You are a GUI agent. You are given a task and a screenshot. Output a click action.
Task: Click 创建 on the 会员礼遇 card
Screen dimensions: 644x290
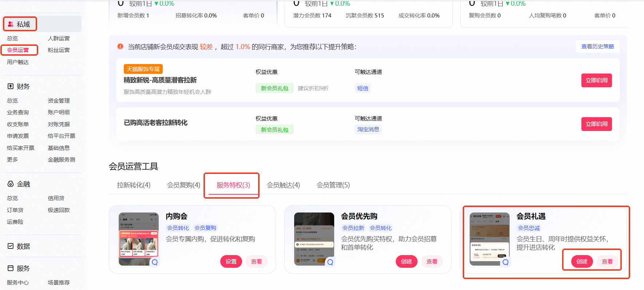[582, 262]
